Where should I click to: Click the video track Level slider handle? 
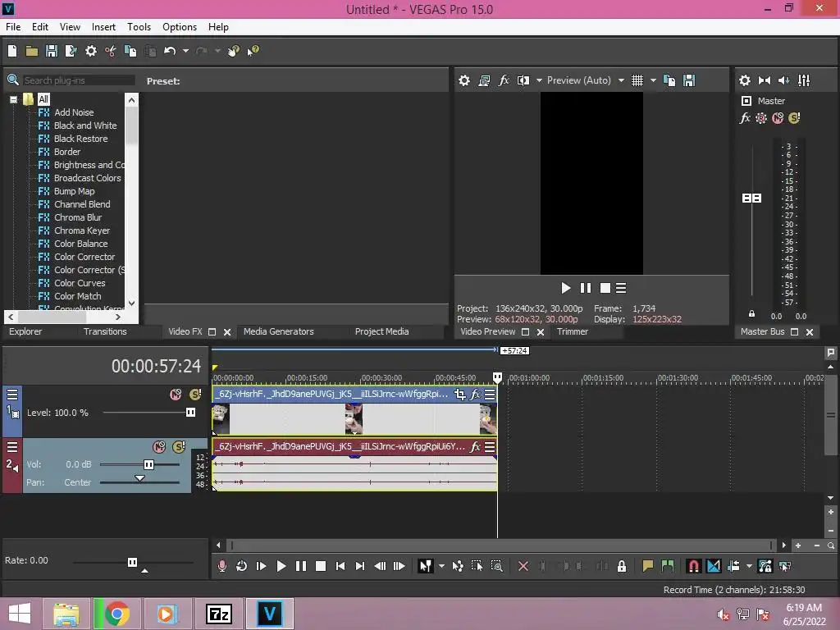tap(190, 413)
